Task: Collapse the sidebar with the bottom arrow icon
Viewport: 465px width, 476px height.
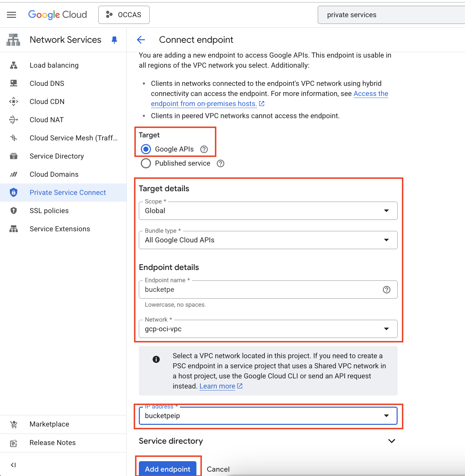Action: [13, 465]
